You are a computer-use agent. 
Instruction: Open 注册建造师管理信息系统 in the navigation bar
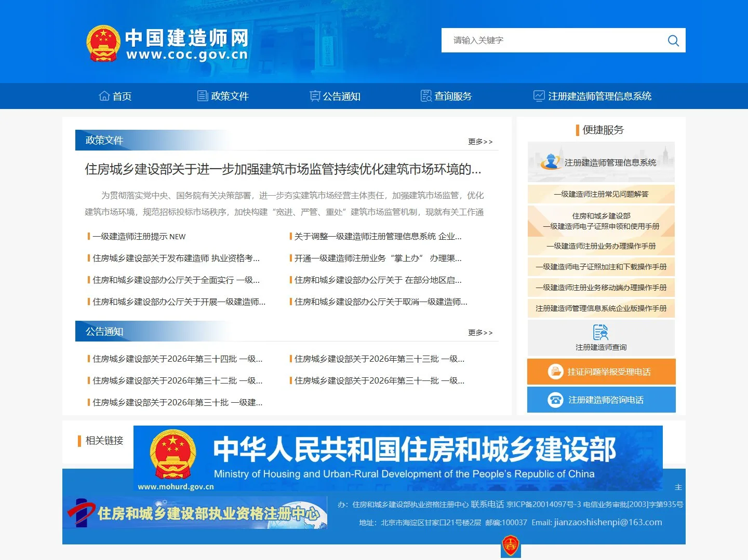tap(593, 96)
